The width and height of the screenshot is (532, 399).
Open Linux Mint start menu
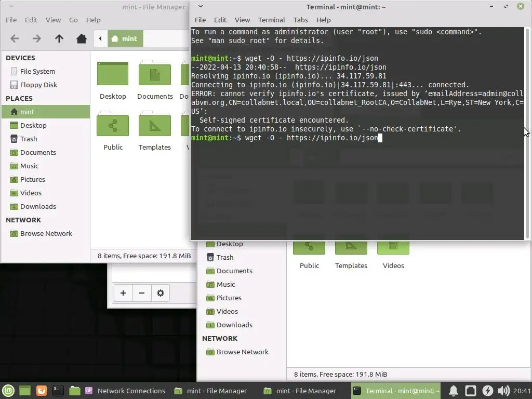[8, 391]
